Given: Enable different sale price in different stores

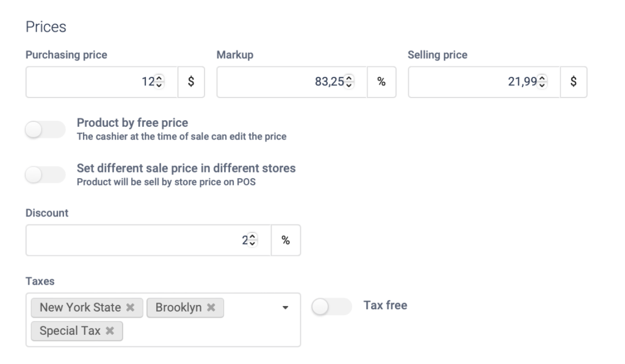Looking at the screenshot, I should click(x=45, y=174).
